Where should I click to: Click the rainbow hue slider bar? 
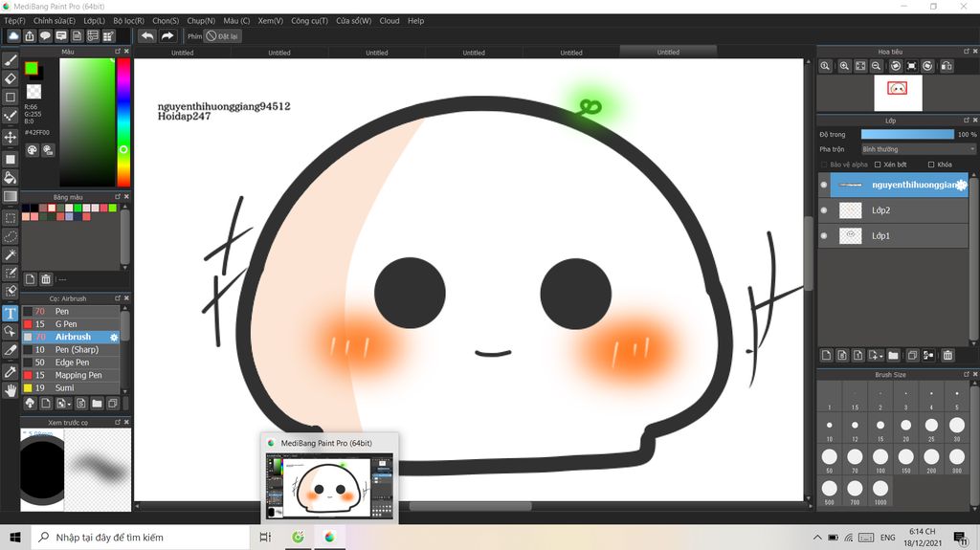pos(123,122)
